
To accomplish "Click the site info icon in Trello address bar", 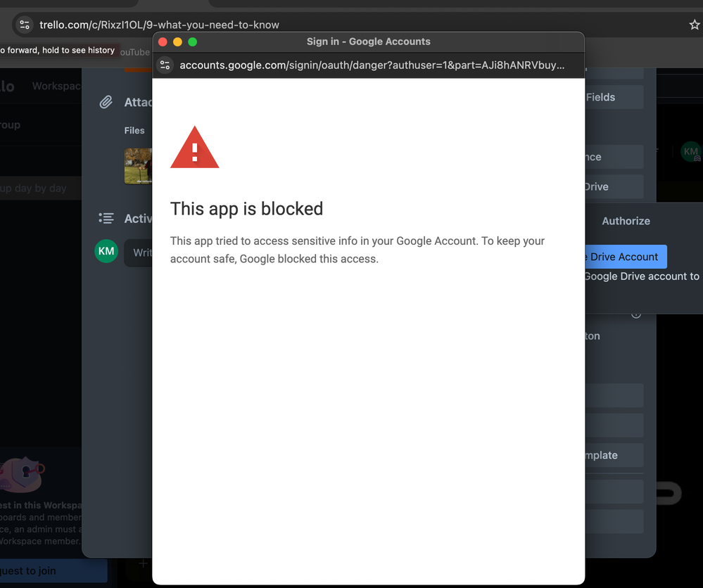I will coord(24,25).
